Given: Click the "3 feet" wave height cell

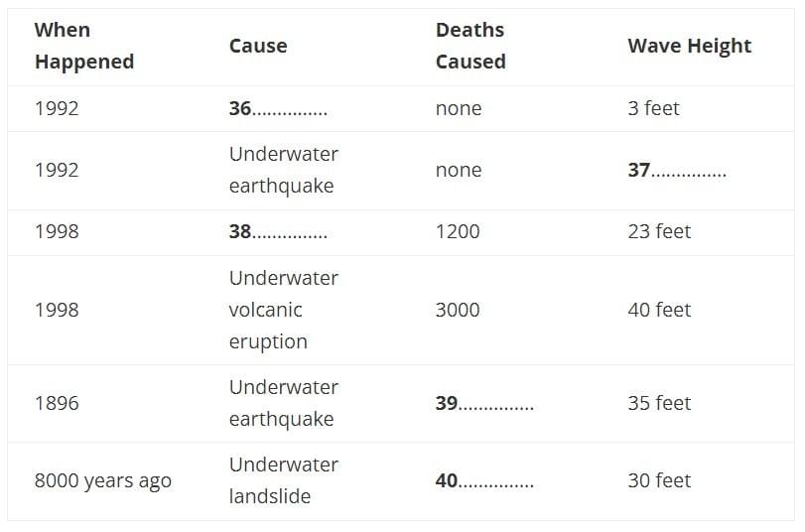Looking at the screenshot, I should [x=653, y=108].
